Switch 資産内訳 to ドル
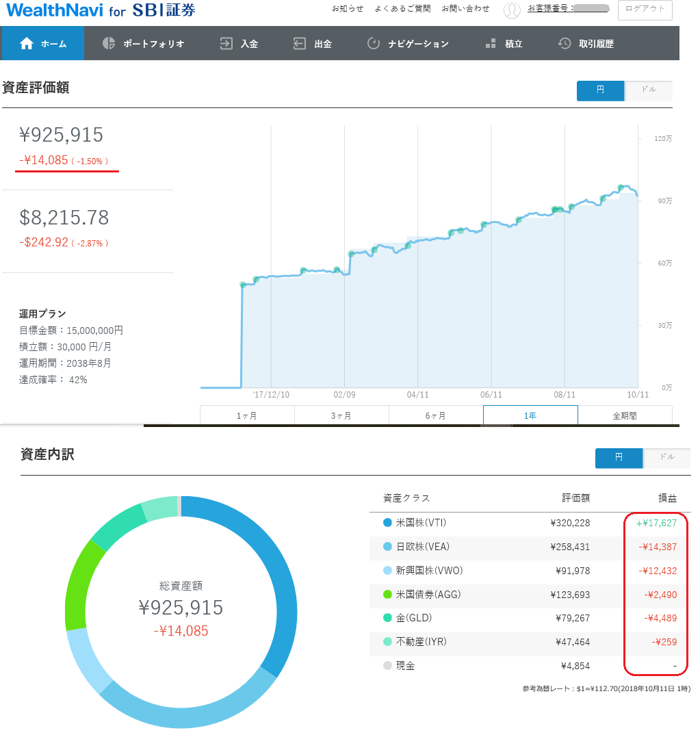This screenshot has width=700, height=737. (x=666, y=458)
